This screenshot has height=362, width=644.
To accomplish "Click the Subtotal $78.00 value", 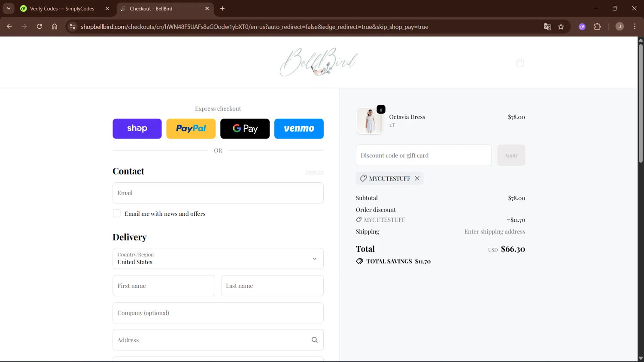I will [516, 198].
